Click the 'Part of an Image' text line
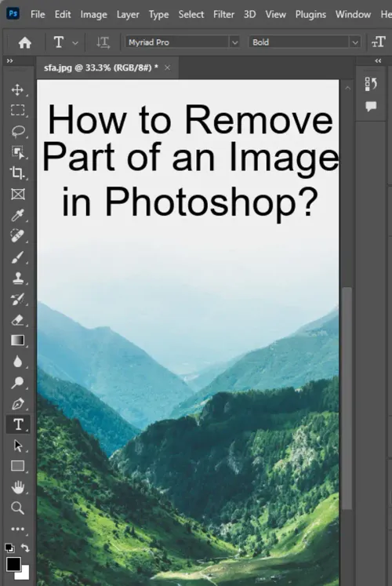 191,158
